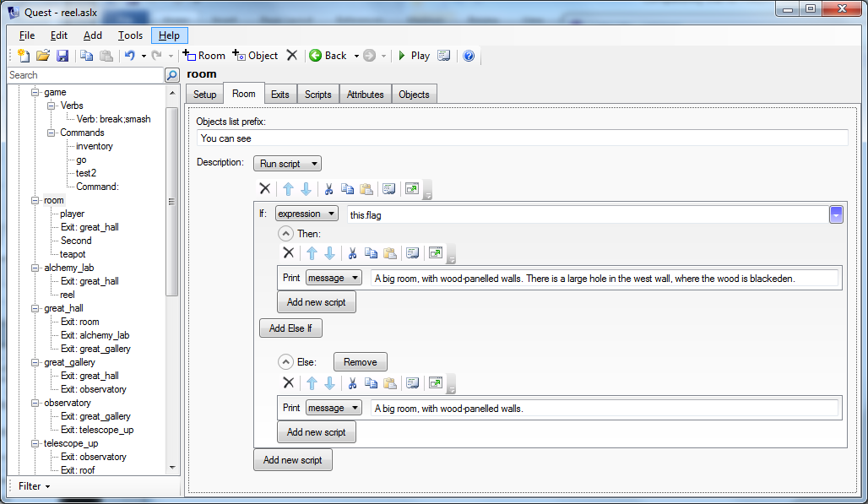Select teapot in the tree
This screenshot has height=504, width=868.
(x=73, y=254)
